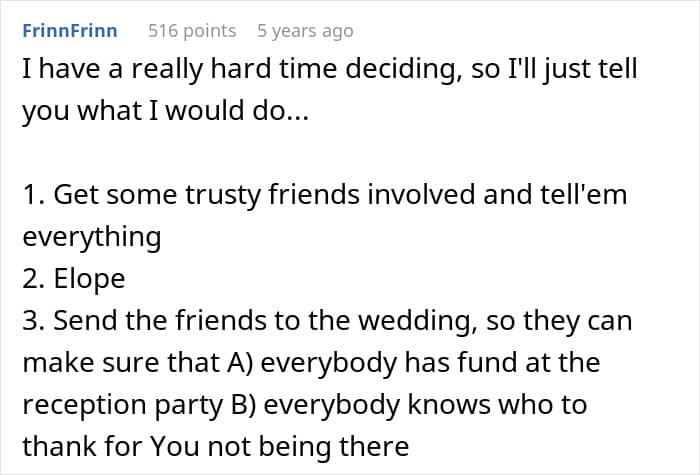700x475 pixels.
Task: Click the '5 years ago' timestamp
Action: [305, 31]
